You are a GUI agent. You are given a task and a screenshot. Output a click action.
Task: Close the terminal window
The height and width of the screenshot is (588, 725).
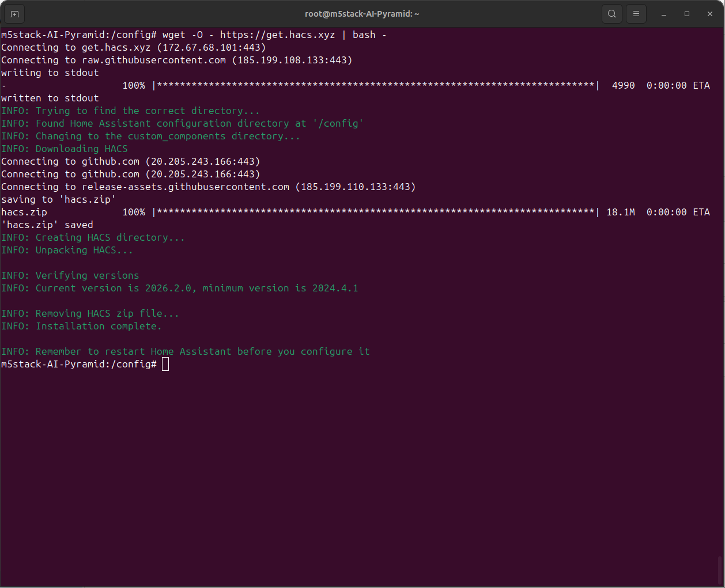pos(710,14)
